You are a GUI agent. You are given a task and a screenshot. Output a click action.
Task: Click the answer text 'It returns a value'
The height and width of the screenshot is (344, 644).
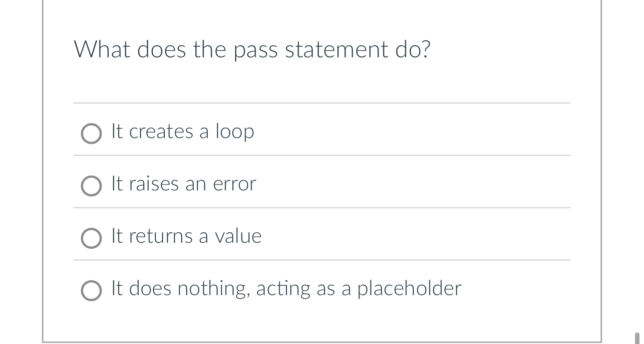pos(186,236)
